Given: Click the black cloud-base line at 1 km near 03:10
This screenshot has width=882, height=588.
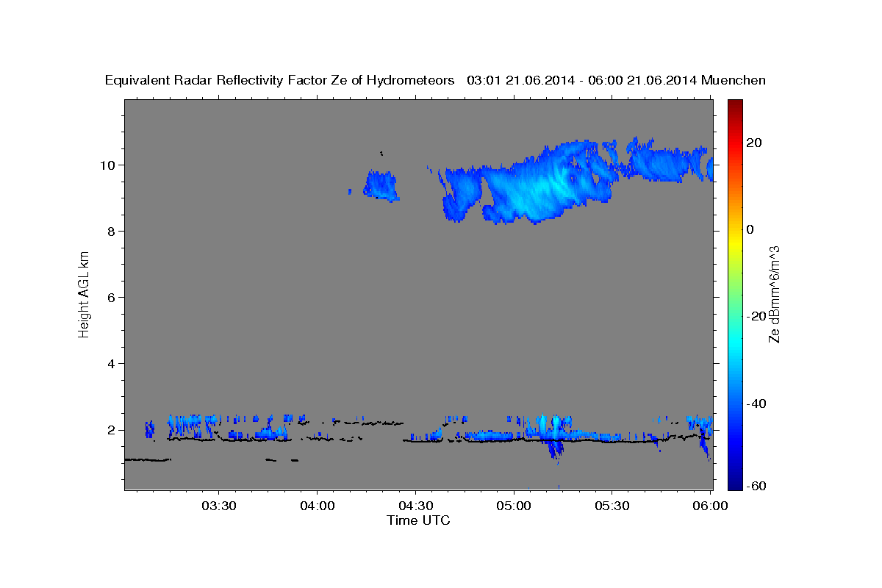Looking at the screenshot, I should pyautogui.click(x=148, y=459).
